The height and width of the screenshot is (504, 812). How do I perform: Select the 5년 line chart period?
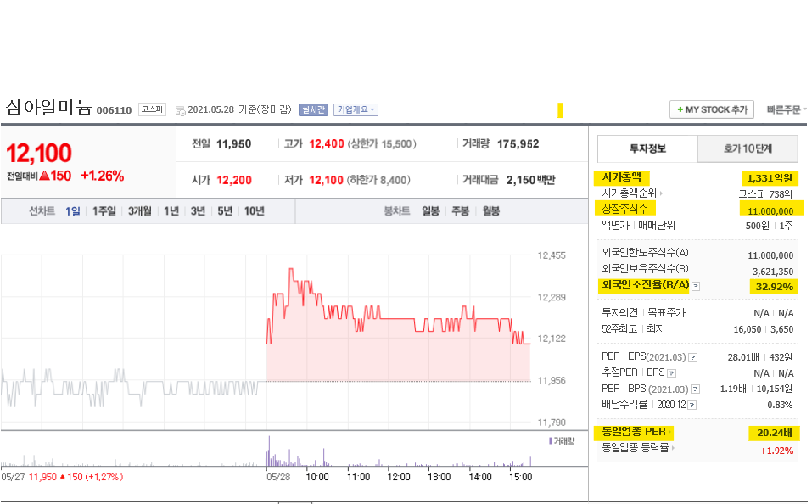point(225,211)
